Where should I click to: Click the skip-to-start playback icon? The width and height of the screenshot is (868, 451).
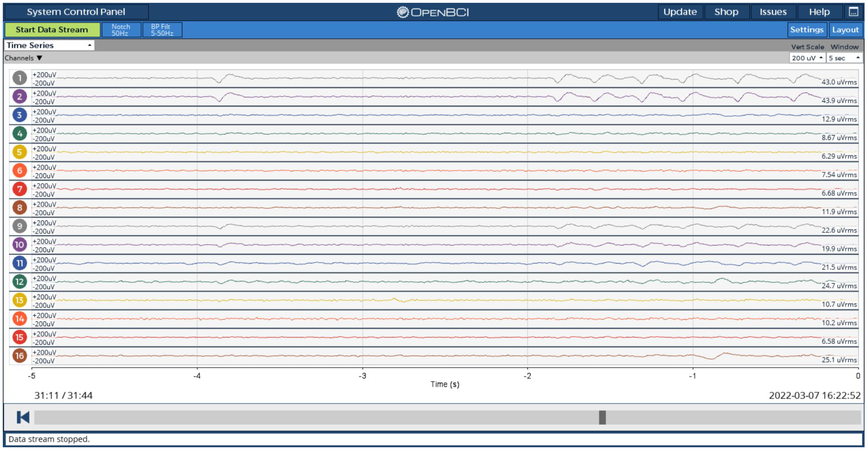pyautogui.click(x=23, y=417)
